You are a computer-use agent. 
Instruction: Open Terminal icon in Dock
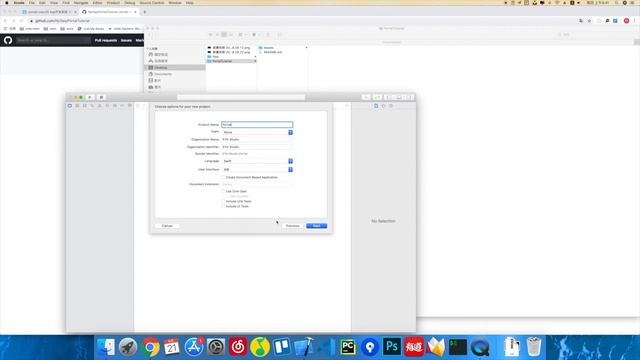pos(458,347)
